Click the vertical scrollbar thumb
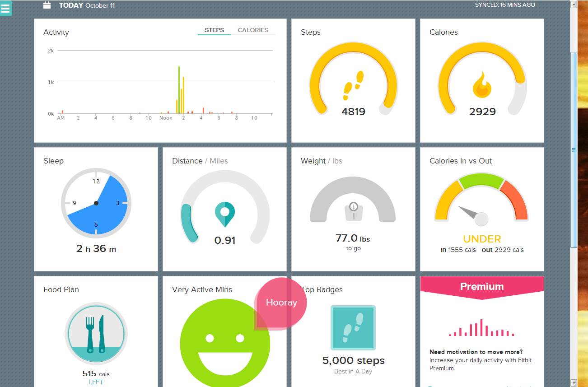This screenshot has width=588, height=387. pyautogui.click(x=574, y=150)
